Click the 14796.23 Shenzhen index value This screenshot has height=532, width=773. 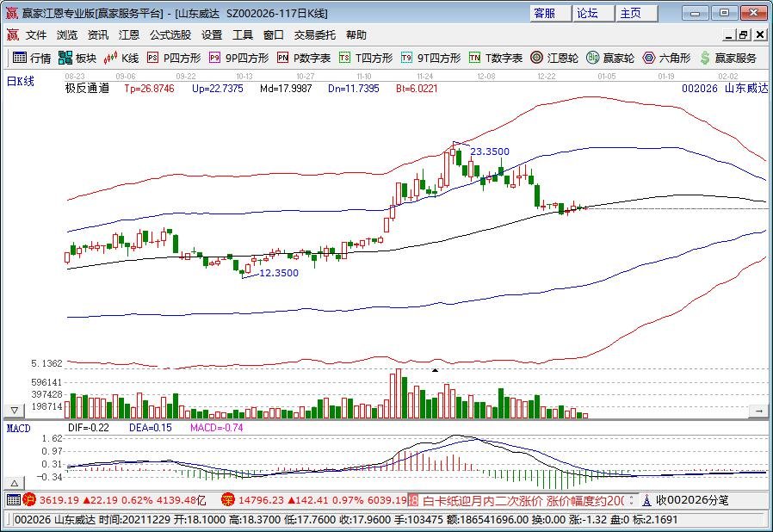coord(261,500)
